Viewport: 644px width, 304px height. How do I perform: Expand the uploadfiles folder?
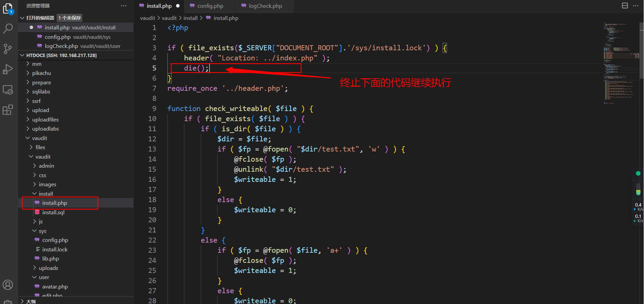(x=28, y=119)
